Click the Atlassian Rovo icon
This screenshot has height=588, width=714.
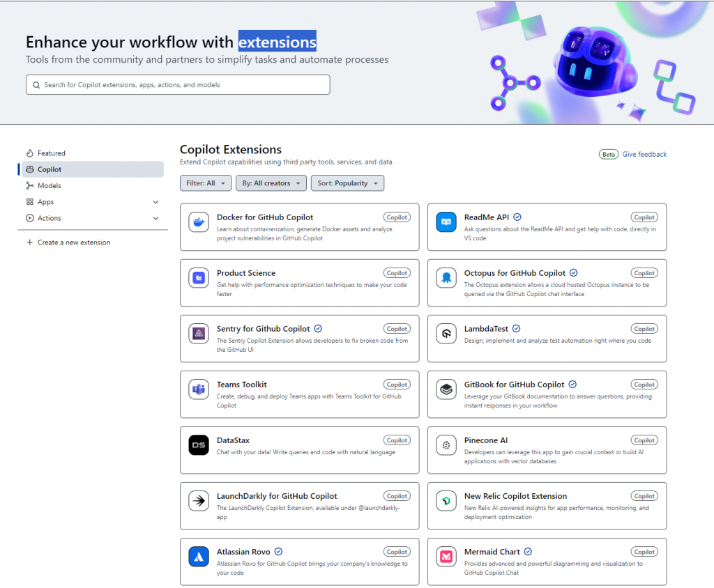pyautogui.click(x=199, y=557)
